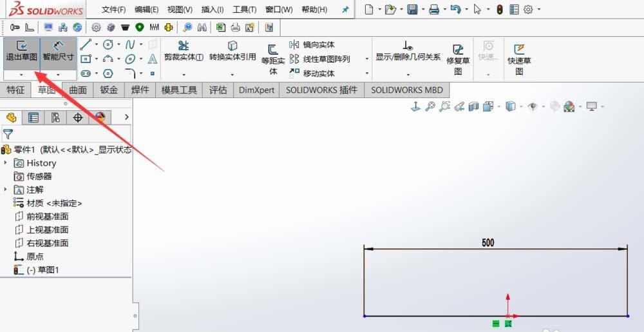Open the dropdown under 退出草图
Viewport: 644px width, 332px height.
[21, 75]
